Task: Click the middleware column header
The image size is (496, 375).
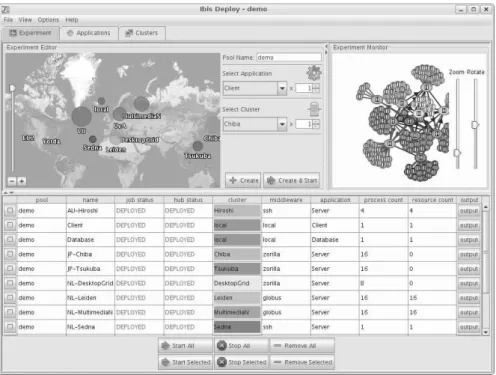Action: tap(286, 200)
